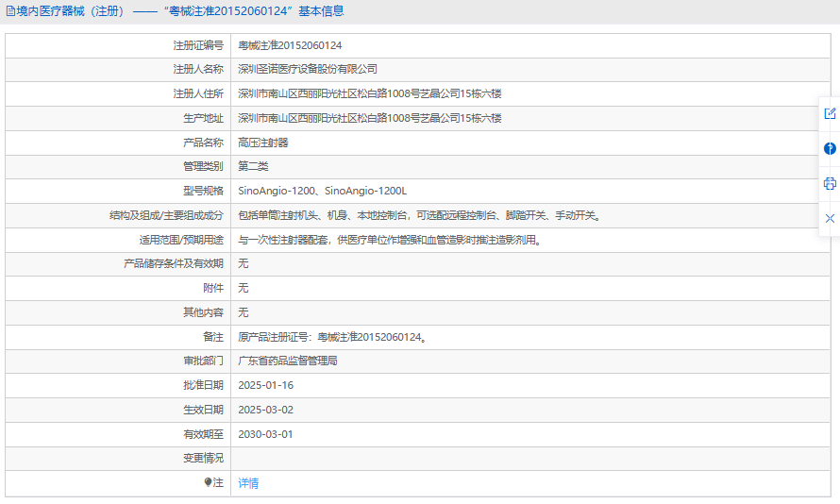840x504 pixels.
Task: Click the 注册人住所 label
Action: [198, 93]
